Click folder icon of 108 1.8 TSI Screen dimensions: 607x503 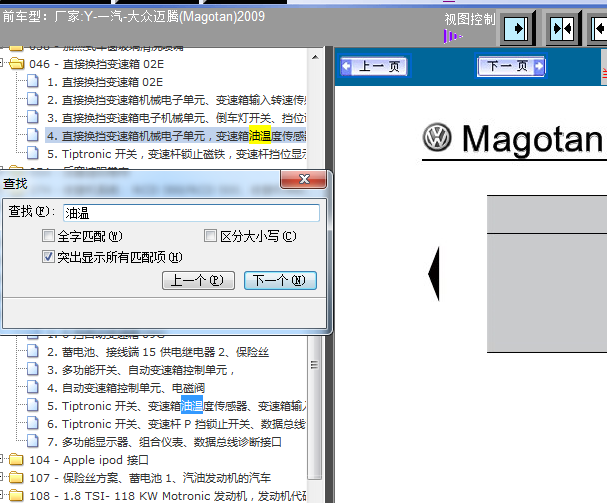point(17,496)
